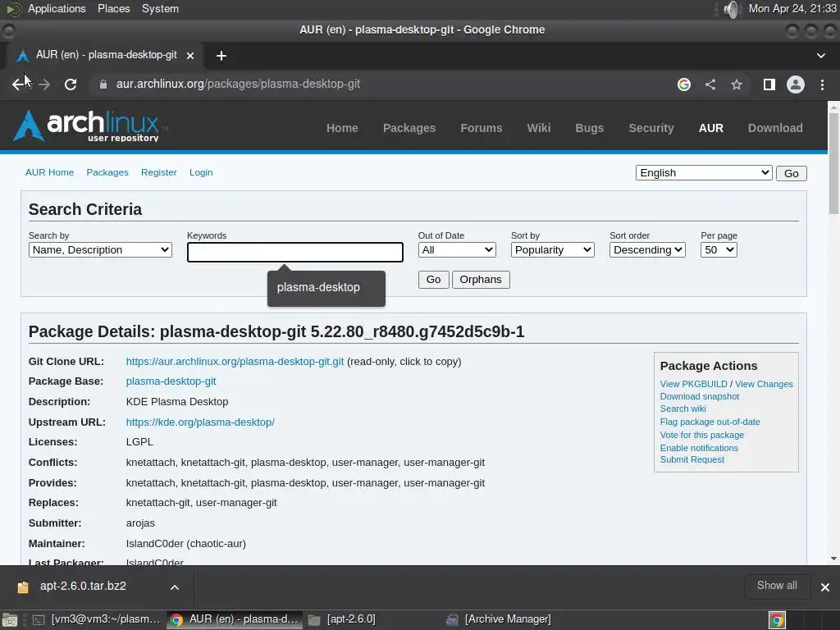840x630 pixels.
Task: Open the Security navigation link
Action: 651,128
